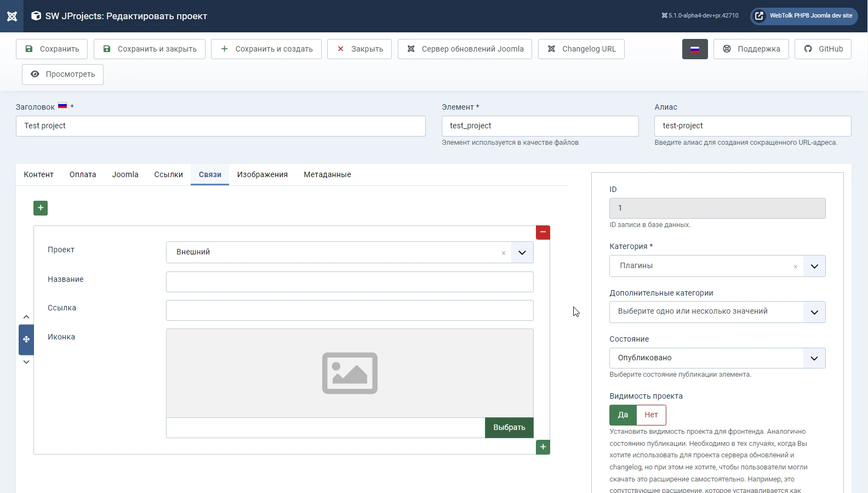Click the Иконка image placeholder

point(350,373)
